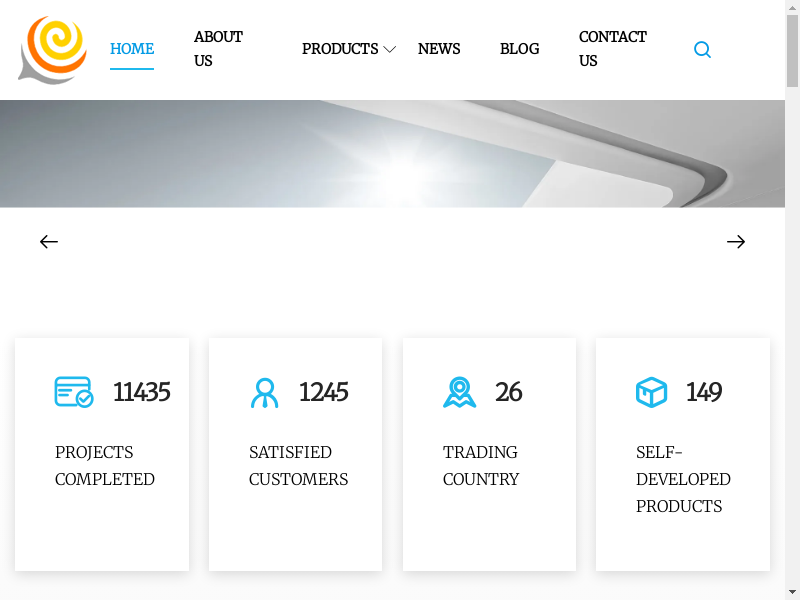The width and height of the screenshot is (800, 600).
Task: Click the satisfied customers person icon
Action: 264,392
